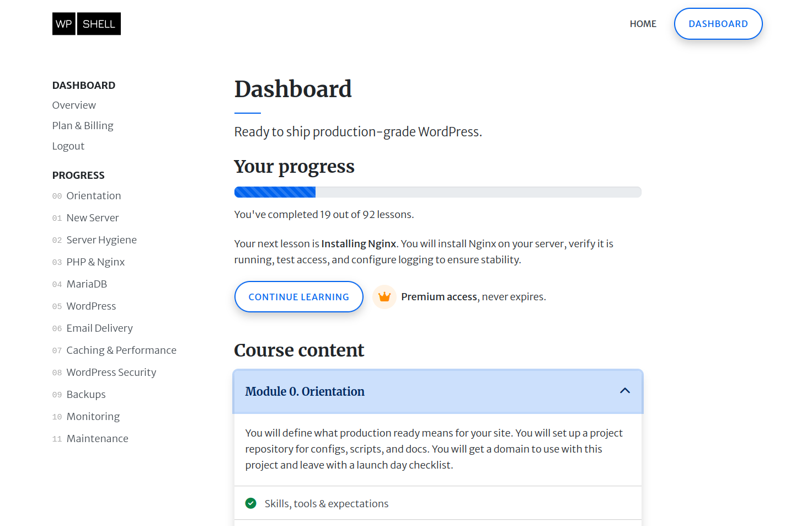Click Logout in the sidebar
Screen dimensions: 812x526
(68, 146)
